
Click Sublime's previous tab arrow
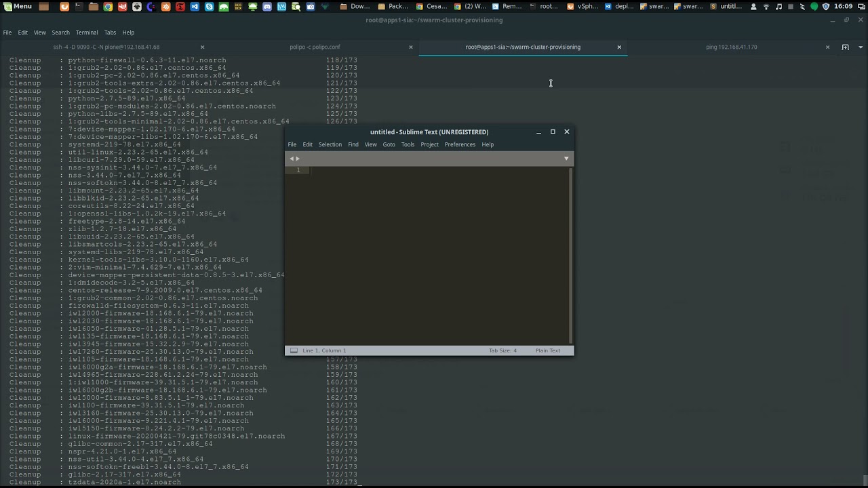(292, 159)
